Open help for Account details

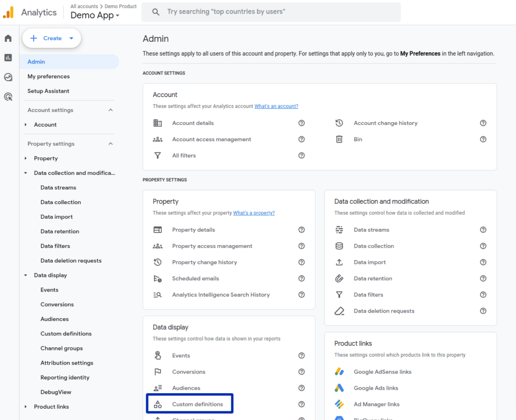coord(301,123)
